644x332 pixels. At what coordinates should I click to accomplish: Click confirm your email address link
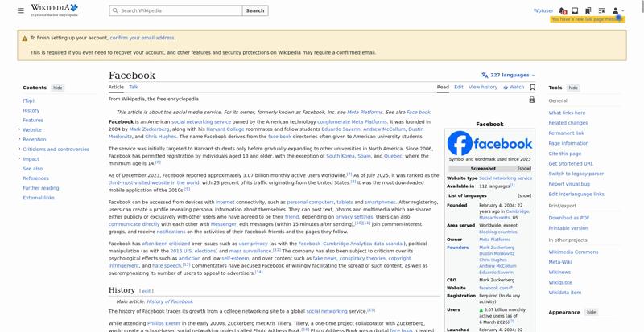pos(142,38)
